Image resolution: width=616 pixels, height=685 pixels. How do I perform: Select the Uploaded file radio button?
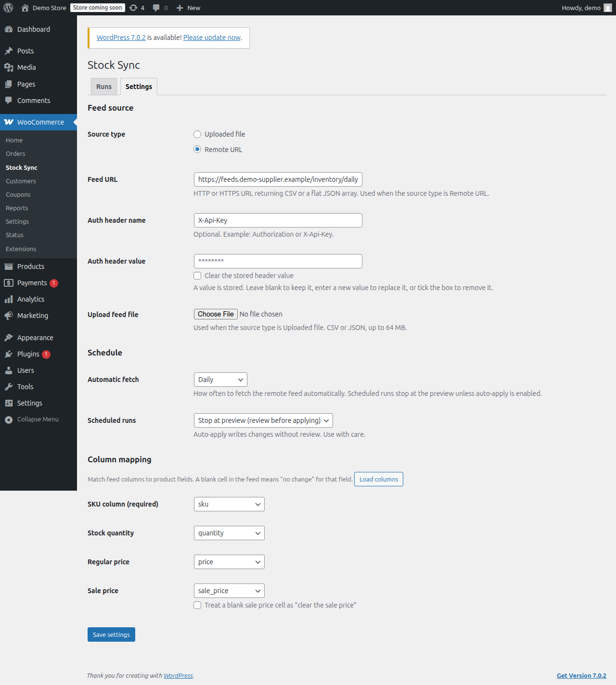[197, 134]
